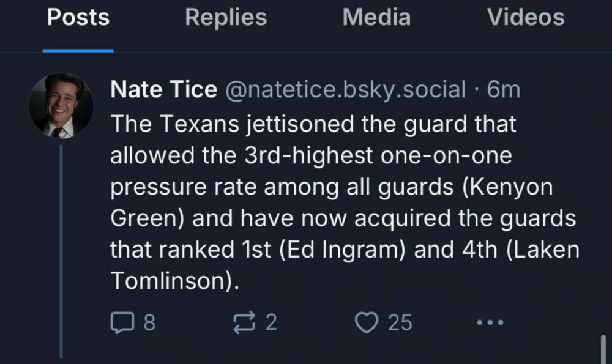Click the vertical scrollbar on the right
The width and height of the screenshot is (612, 364).
[x=603, y=349]
